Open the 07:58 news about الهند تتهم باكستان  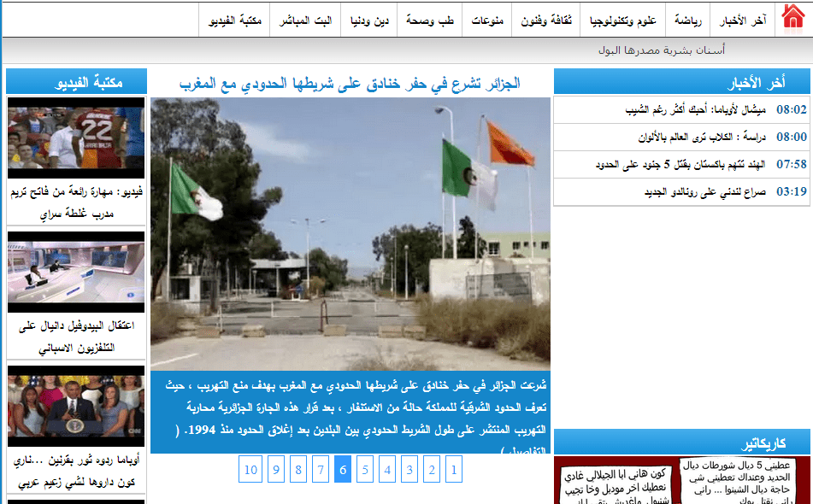tap(681, 164)
